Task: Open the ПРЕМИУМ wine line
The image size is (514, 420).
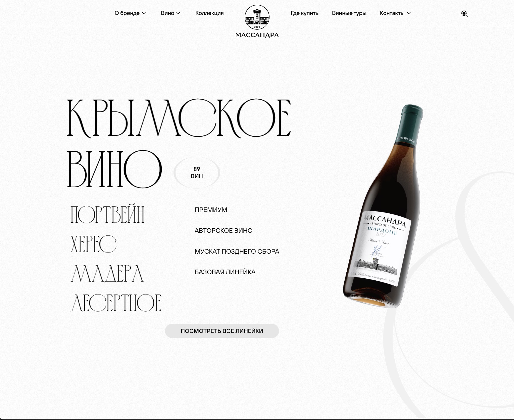Action: 211,210
